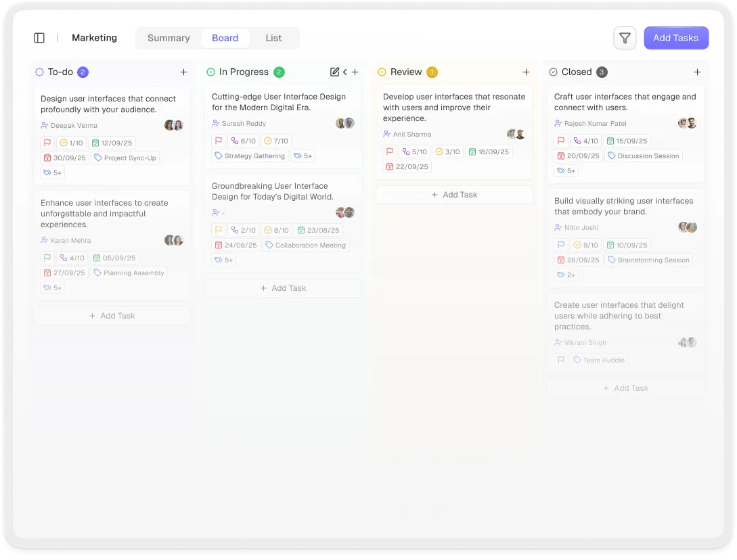Switch to the List tab
Image resolution: width=737 pixels, height=560 pixels.
tap(273, 38)
